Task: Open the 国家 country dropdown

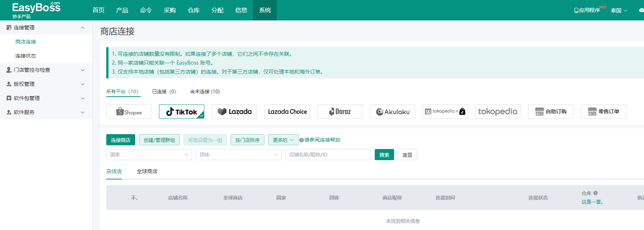Action: point(149,155)
